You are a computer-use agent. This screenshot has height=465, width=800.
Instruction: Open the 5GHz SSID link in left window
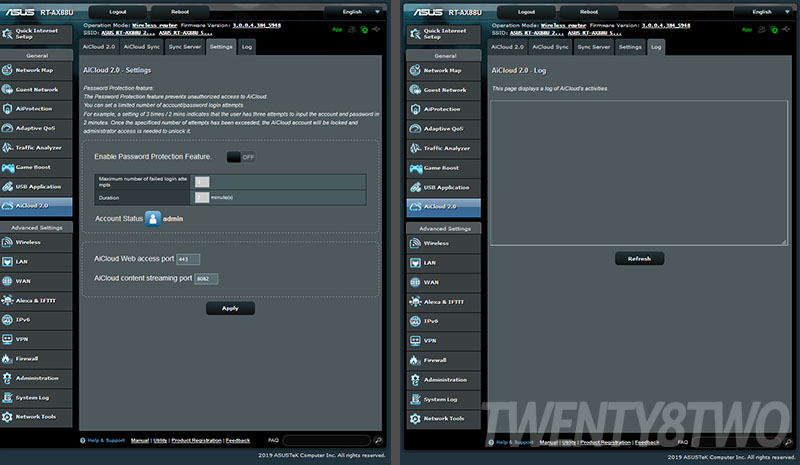point(186,33)
